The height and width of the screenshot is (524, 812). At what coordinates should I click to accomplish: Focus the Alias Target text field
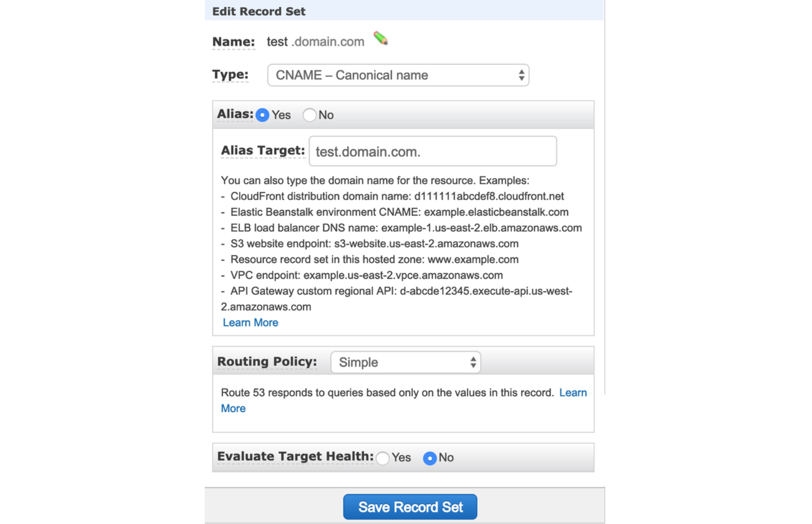point(432,151)
